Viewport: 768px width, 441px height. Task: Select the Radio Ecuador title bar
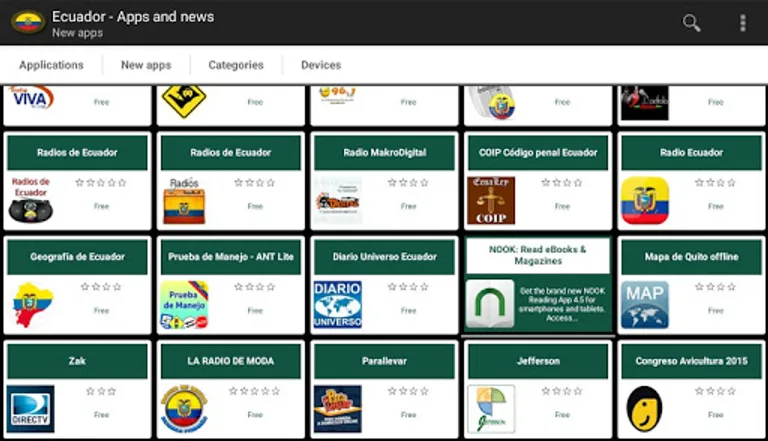(x=691, y=152)
